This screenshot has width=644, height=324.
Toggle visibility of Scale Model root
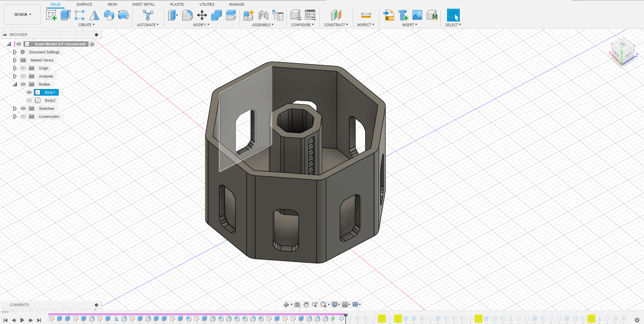pos(19,44)
